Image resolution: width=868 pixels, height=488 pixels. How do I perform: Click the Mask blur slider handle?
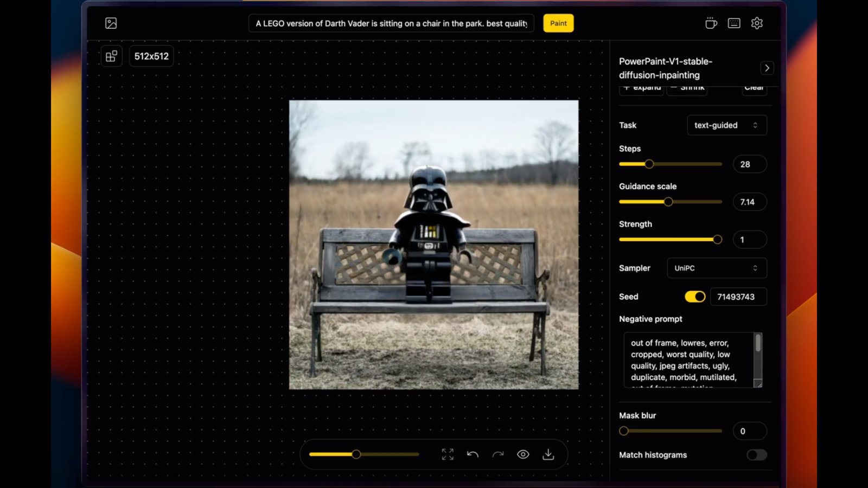(624, 431)
